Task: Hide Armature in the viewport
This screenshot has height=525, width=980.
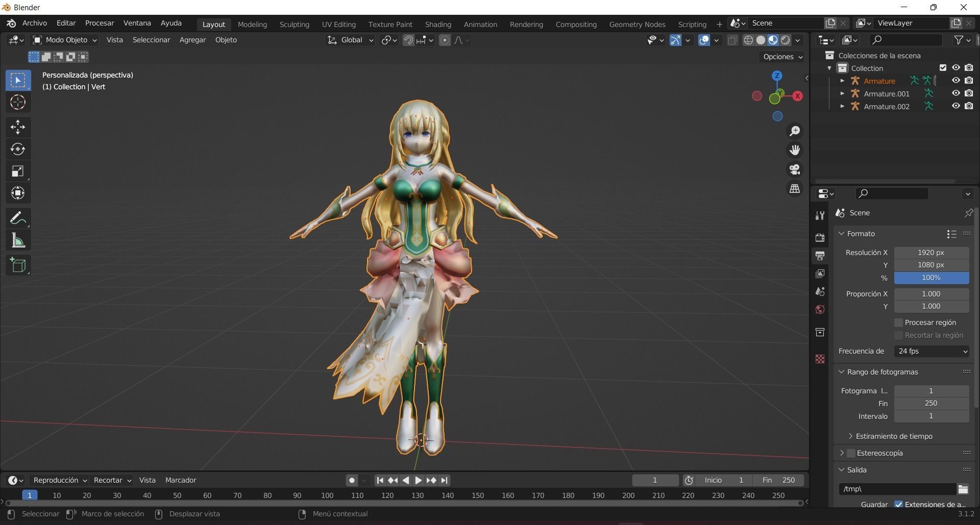Action: [x=956, y=81]
